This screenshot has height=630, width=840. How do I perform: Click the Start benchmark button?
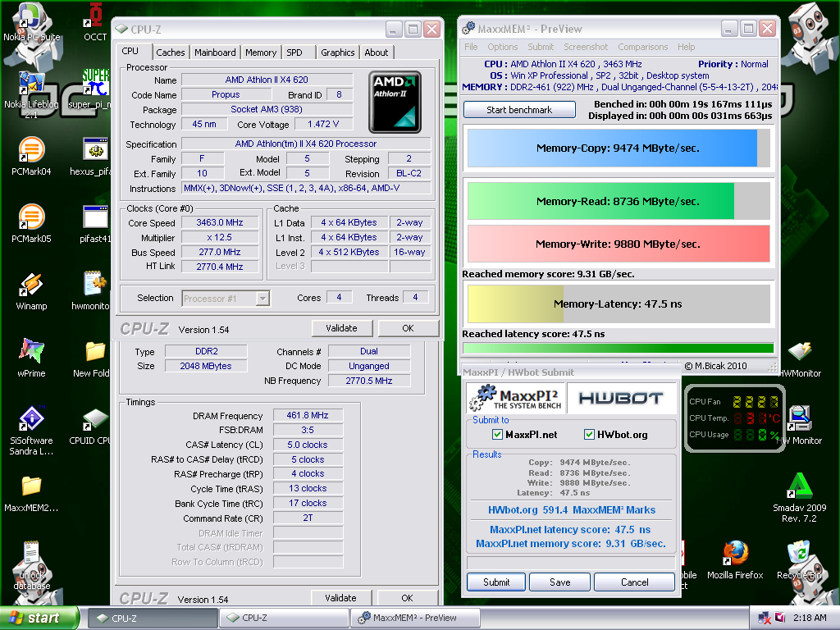519,110
